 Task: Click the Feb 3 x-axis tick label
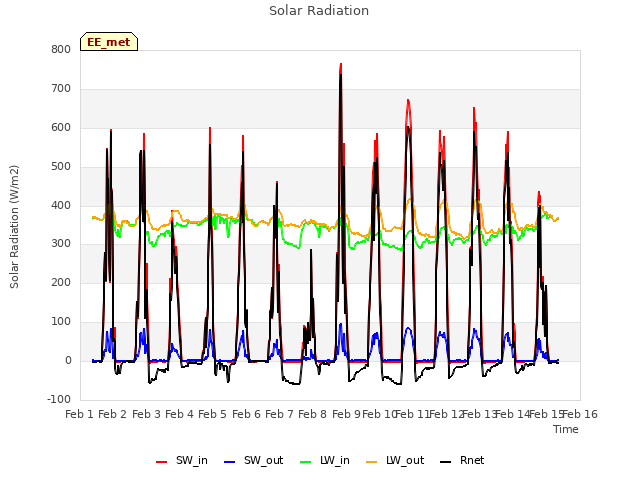(146, 415)
